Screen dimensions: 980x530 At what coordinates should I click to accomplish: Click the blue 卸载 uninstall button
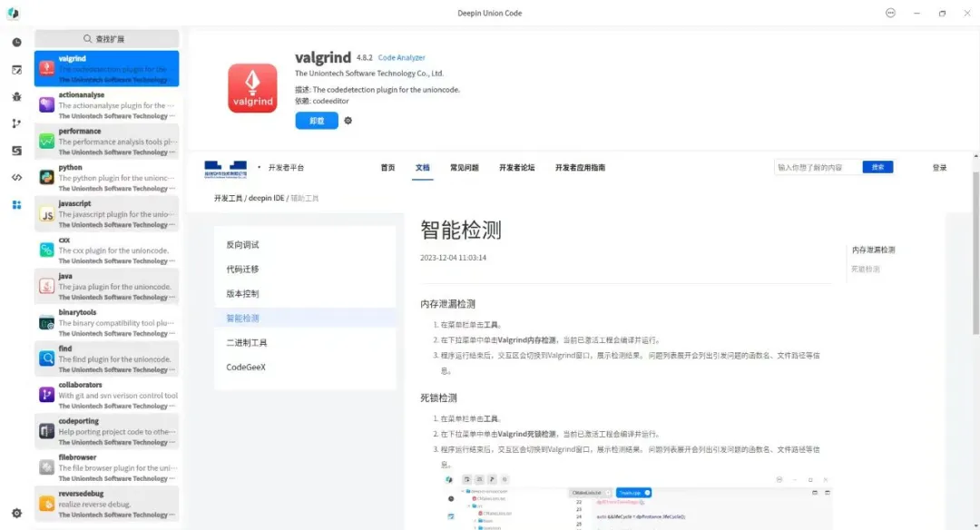coord(317,121)
